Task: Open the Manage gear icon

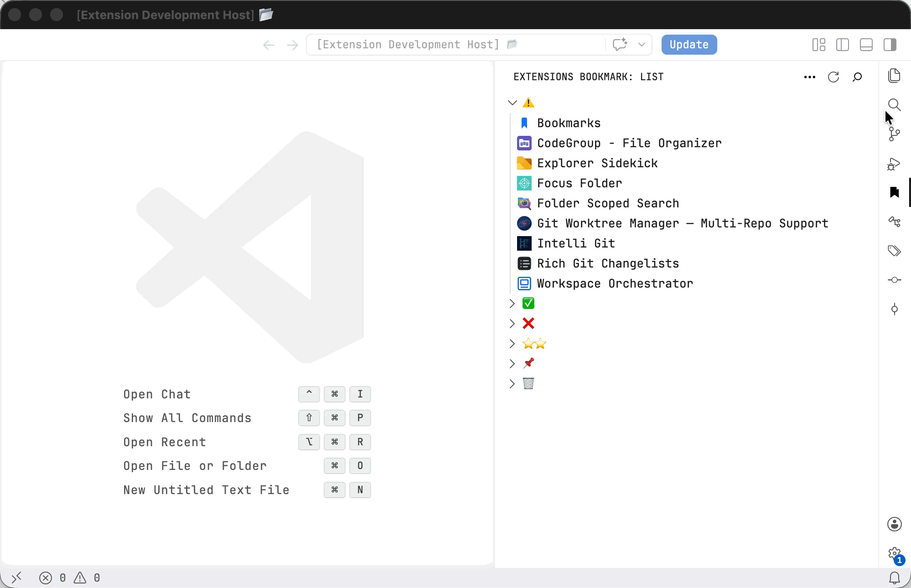Action: 894,553
